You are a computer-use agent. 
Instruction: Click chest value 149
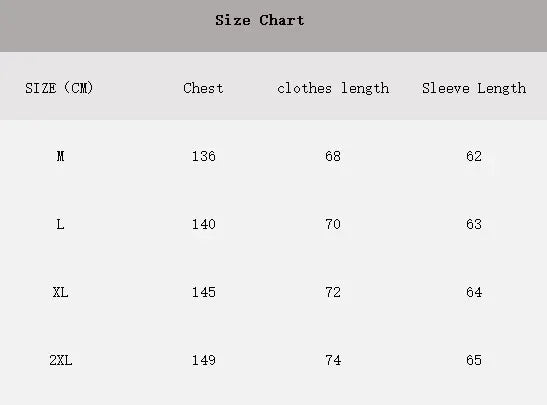(x=204, y=360)
